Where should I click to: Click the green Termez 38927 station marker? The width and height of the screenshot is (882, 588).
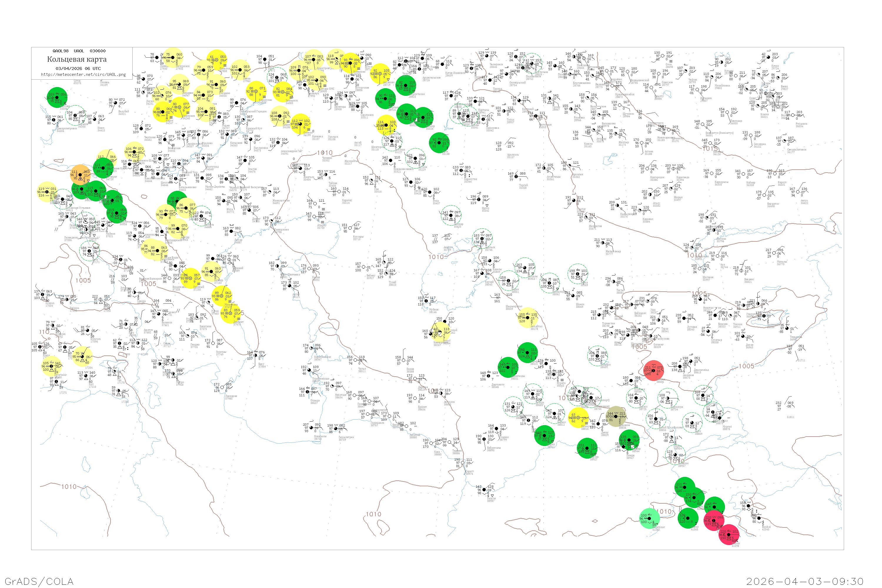[x=587, y=449]
